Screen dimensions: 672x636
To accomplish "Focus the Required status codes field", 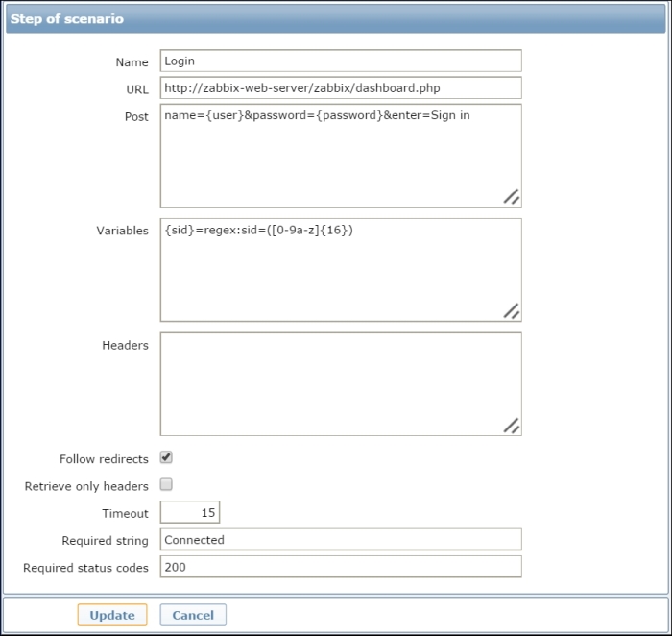I will [x=341, y=567].
